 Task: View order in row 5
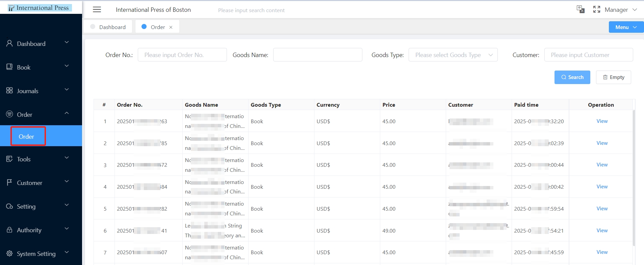pyautogui.click(x=602, y=209)
